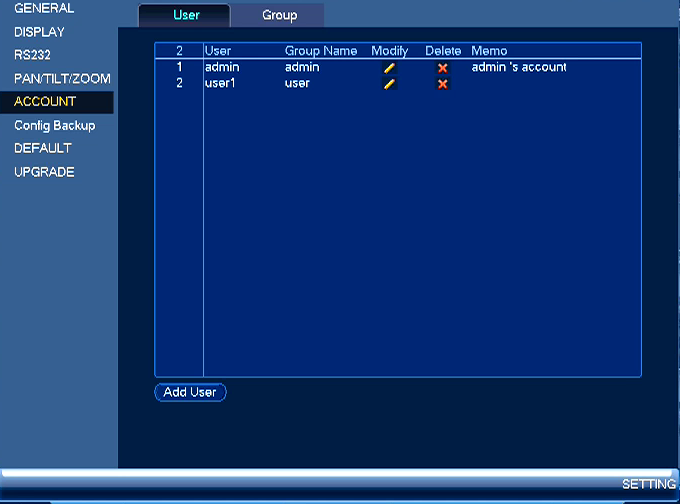Select the user1 user name cell
The image size is (680, 504).
click(x=220, y=83)
